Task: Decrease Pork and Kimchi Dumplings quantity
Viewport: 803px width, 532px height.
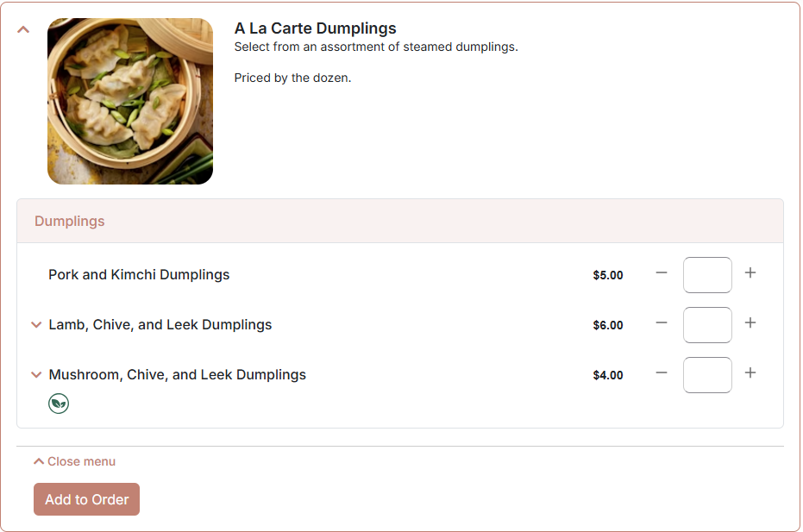Action: 662,273
